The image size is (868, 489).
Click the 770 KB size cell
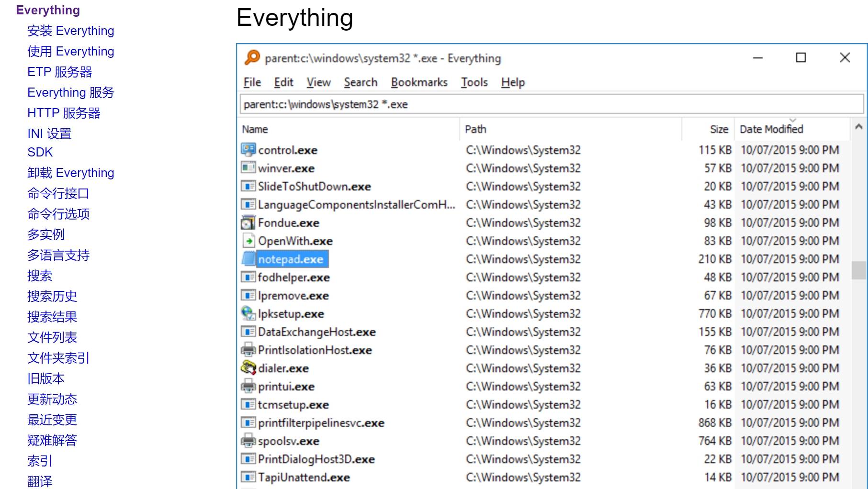tap(715, 313)
